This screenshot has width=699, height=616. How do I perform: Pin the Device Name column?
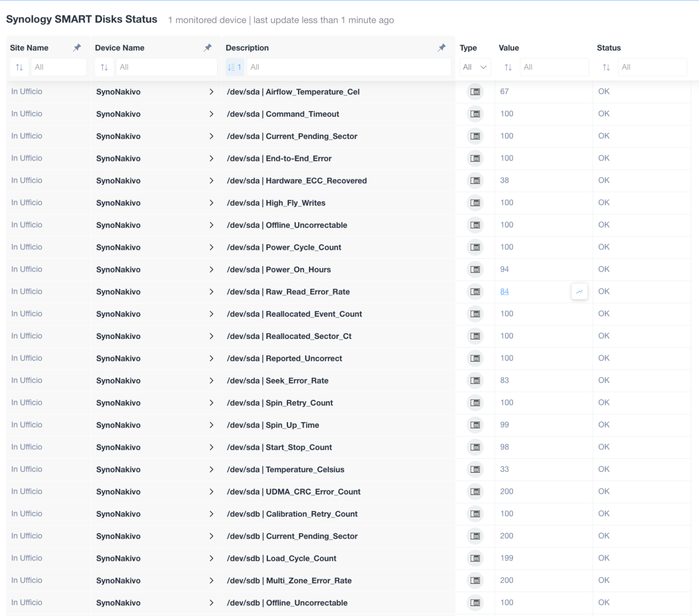pos(207,47)
